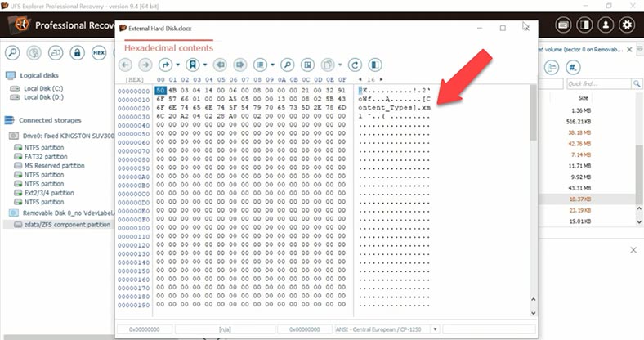Viewport: 644px width, 340px height.
Task: Click the Size column header
Action: [x=584, y=98]
